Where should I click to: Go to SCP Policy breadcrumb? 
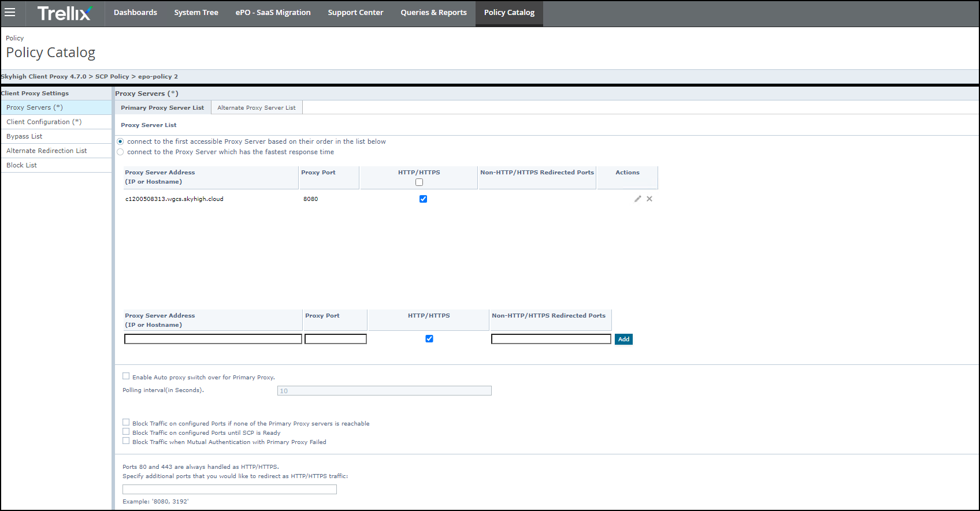pyautogui.click(x=112, y=76)
